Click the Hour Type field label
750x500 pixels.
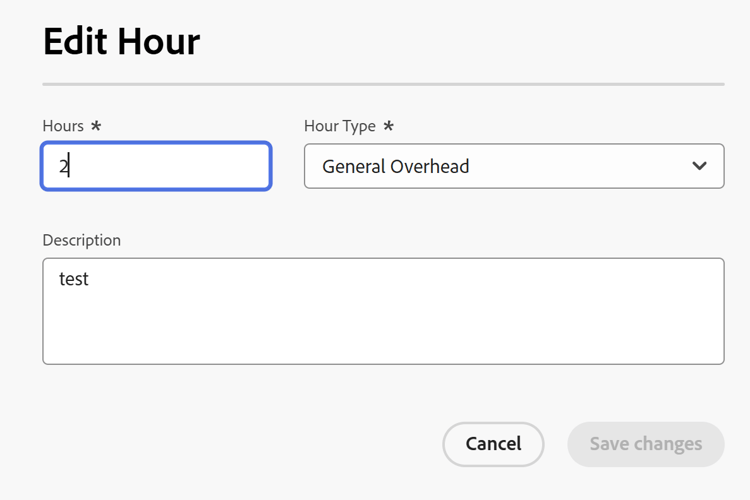340,126
